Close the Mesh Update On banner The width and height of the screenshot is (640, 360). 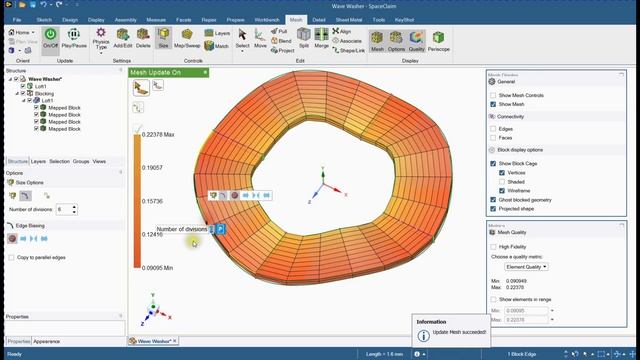click(x=205, y=72)
